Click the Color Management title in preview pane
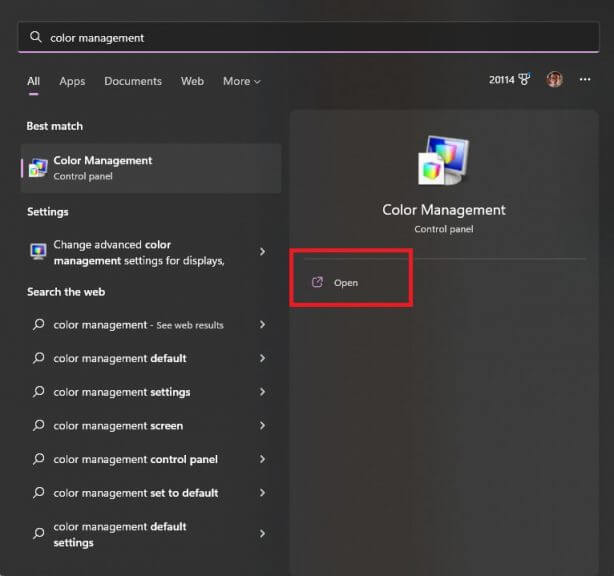The height and width of the screenshot is (576, 614). (x=444, y=210)
